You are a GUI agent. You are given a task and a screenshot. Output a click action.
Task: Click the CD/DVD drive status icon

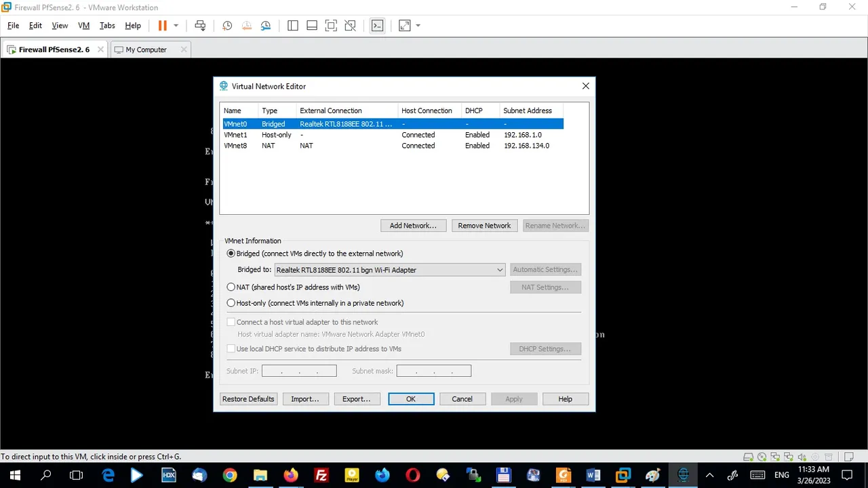[x=762, y=457]
